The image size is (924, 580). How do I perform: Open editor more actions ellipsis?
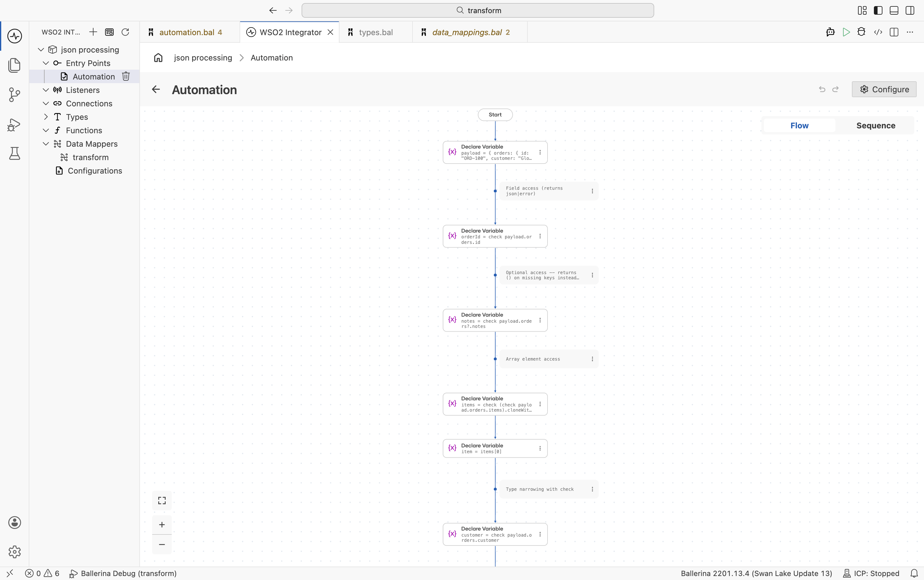pyautogui.click(x=910, y=32)
